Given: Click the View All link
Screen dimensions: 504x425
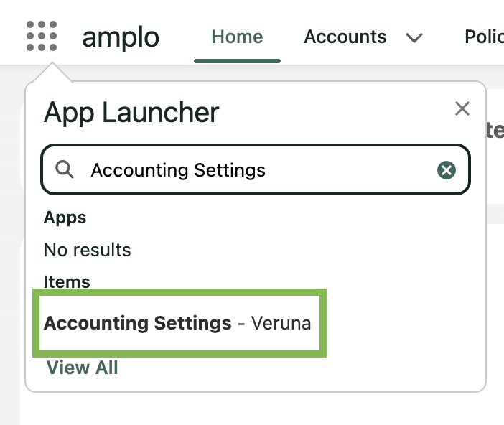Looking at the screenshot, I should [83, 368].
